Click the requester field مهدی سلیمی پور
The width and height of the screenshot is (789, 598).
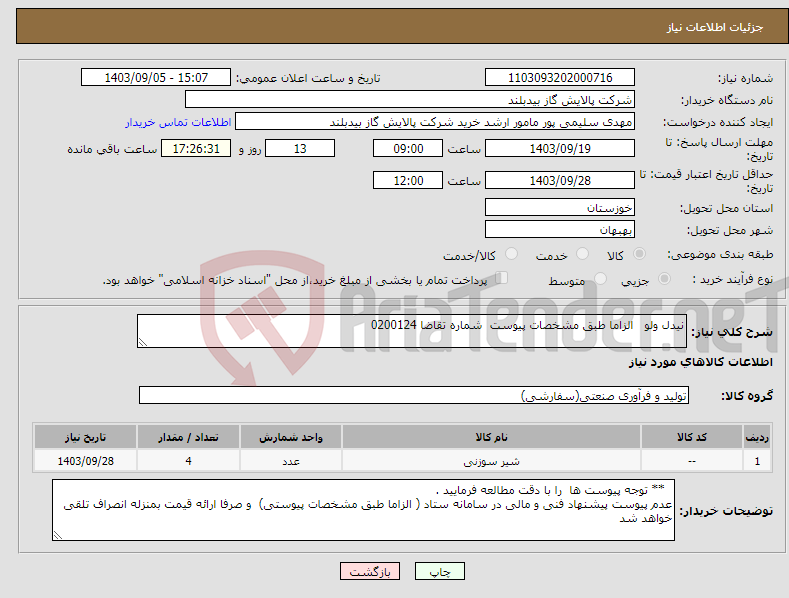point(435,122)
